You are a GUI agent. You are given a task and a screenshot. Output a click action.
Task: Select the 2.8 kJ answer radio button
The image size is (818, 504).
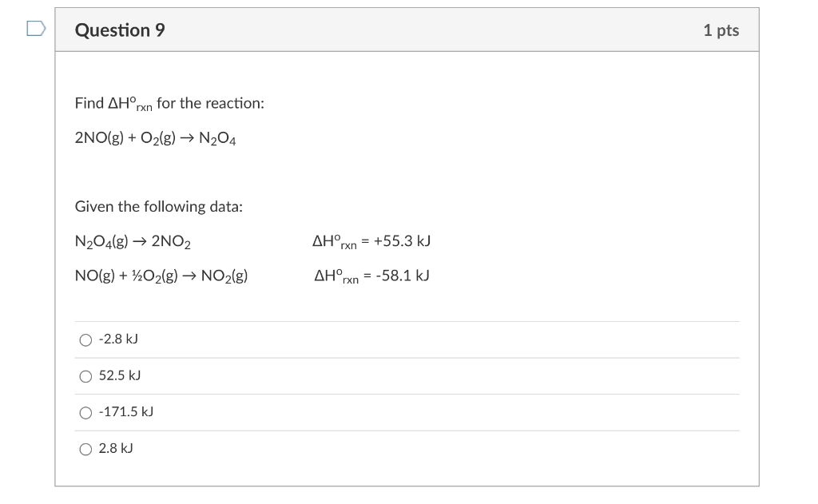[x=85, y=449]
